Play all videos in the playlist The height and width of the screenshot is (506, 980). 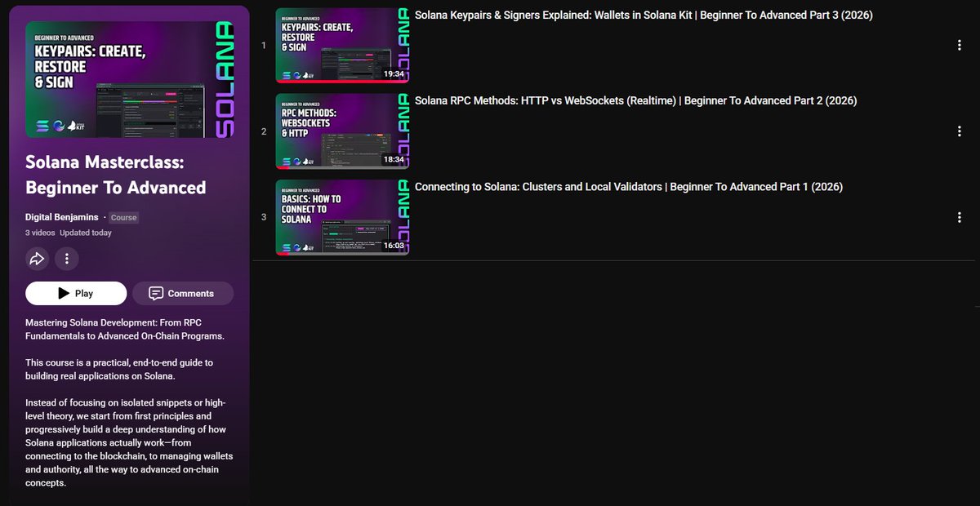click(76, 293)
